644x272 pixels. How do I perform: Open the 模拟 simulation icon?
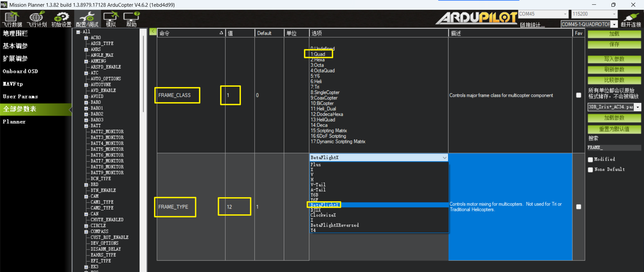[111, 19]
